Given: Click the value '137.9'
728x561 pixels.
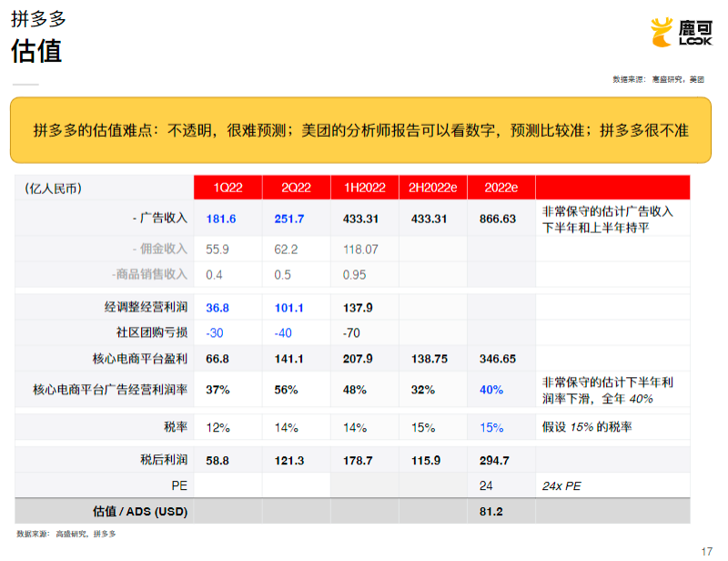Looking at the screenshot, I should coord(358,308).
